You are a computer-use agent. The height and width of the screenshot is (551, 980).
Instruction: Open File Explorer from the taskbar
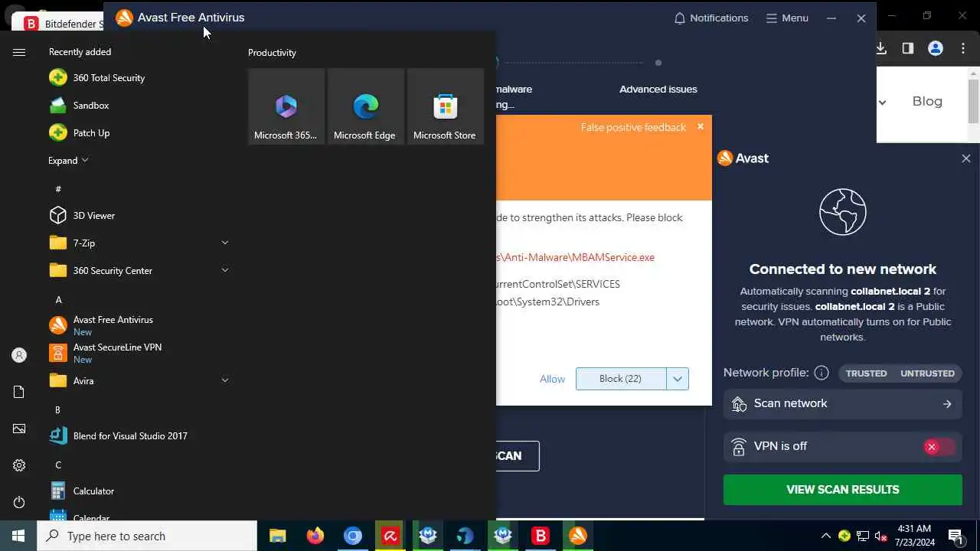point(277,536)
